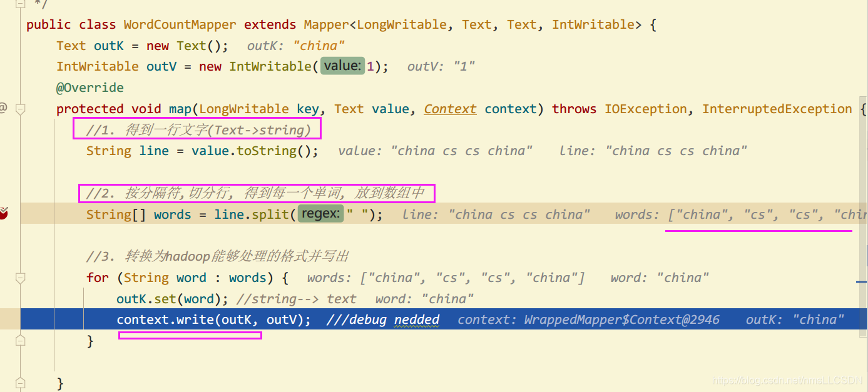Collapse the map method using its fold marker
This screenshot has height=392, width=868.
pos(20,109)
